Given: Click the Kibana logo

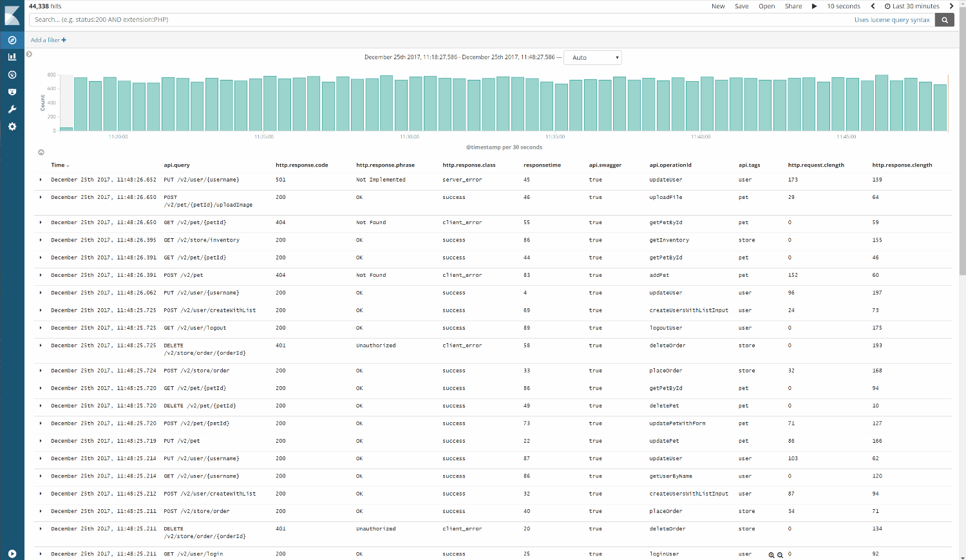Looking at the screenshot, I should [x=12, y=14].
